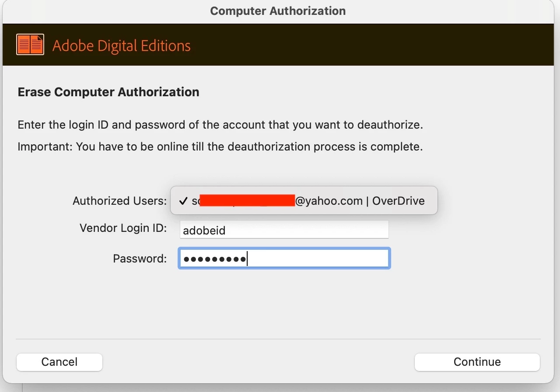Open the Authorized Users dropdown
Screen dimensions: 560x392
tap(304, 201)
